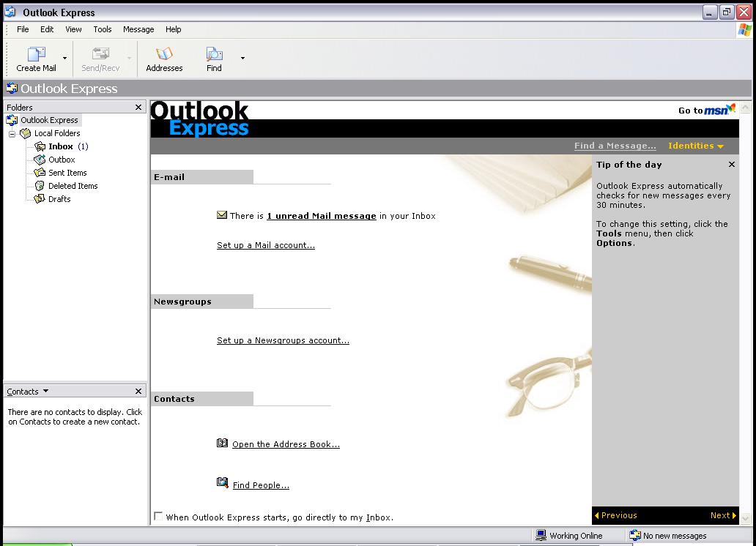Open the Message menu
756x546 pixels.
click(x=138, y=29)
